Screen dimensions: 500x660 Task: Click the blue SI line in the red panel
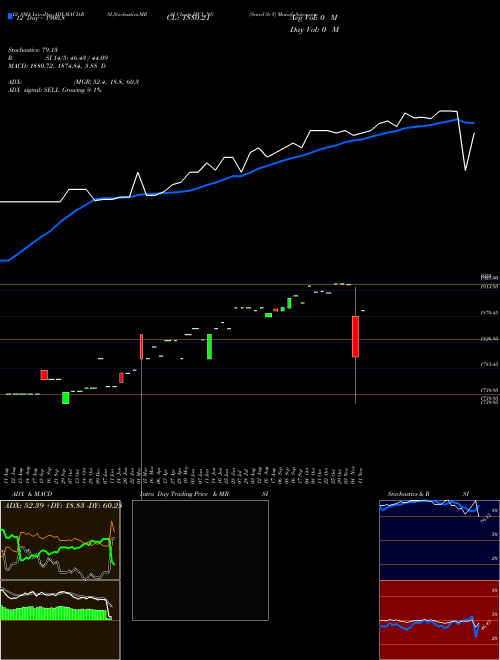pos(429,624)
